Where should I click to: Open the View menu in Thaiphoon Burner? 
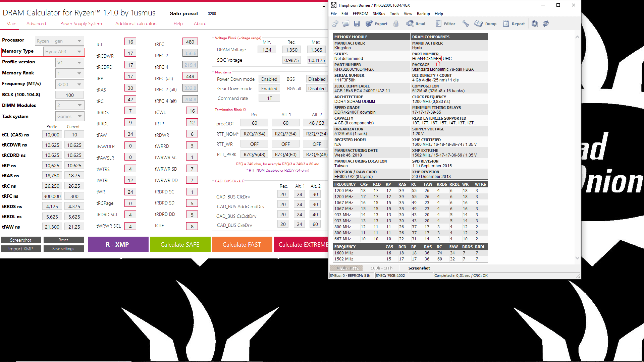pos(408,14)
